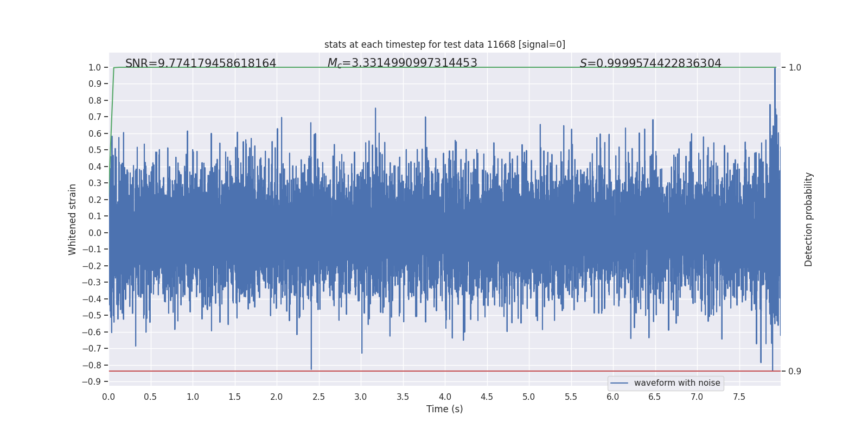
Task: Click the plot title mentioning test data 11668
Action: click(445, 44)
